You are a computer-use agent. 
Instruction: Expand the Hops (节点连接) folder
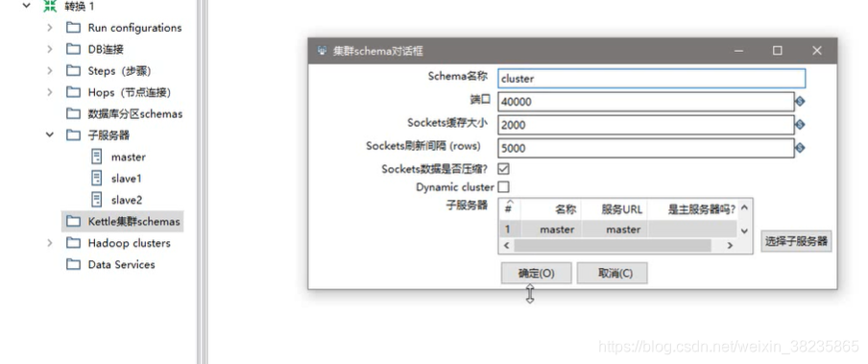pyautogui.click(x=50, y=92)
